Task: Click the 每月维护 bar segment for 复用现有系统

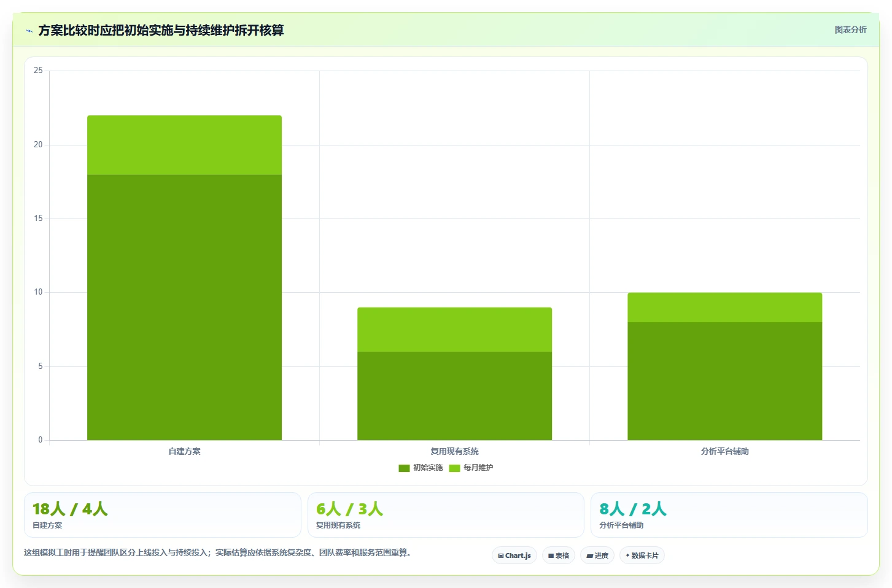Action: 454,330
